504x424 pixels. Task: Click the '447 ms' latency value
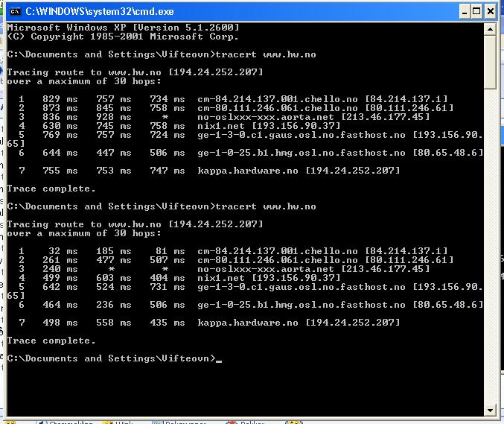114,153
